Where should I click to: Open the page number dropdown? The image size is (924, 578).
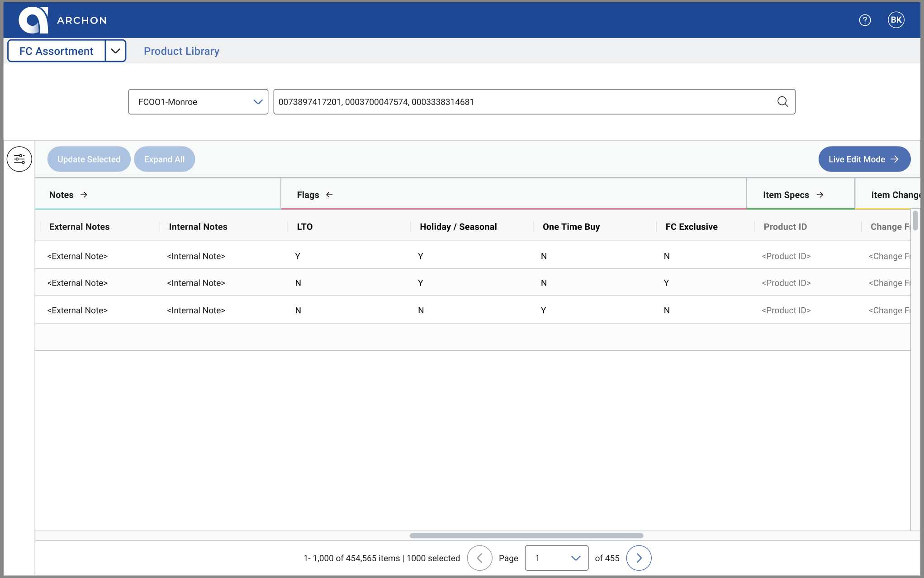click(556, 558)
